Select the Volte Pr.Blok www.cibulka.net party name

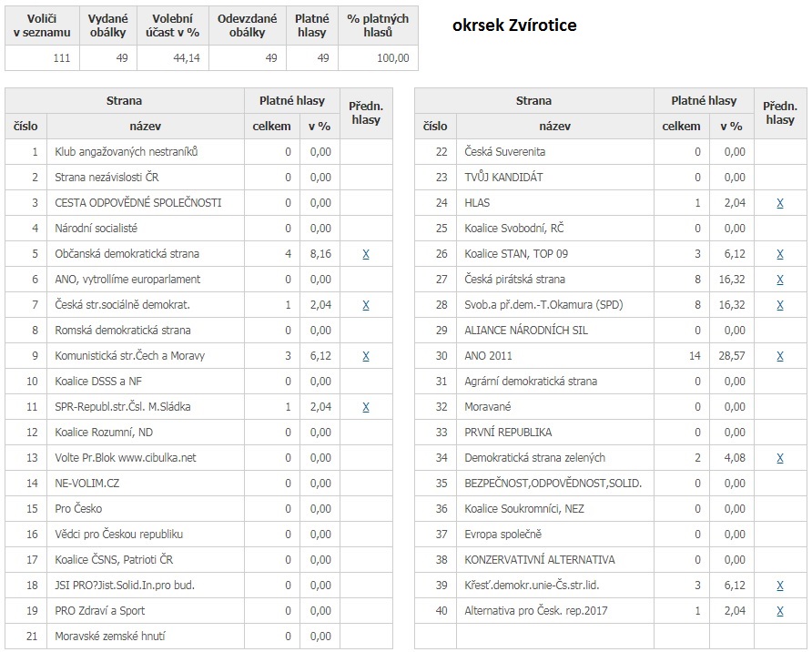pos(126,458)
